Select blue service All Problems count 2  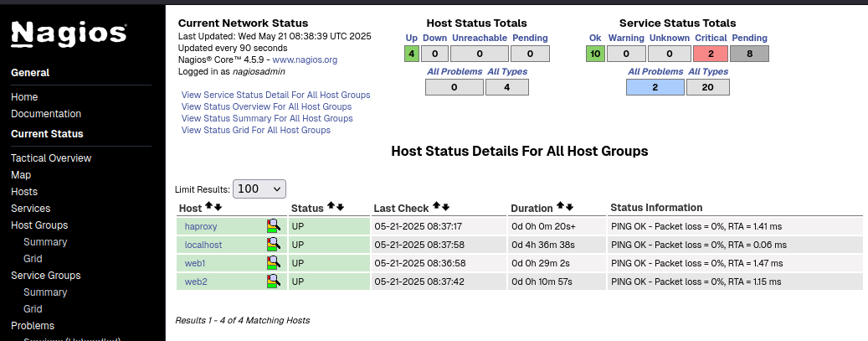coord(655,87)
